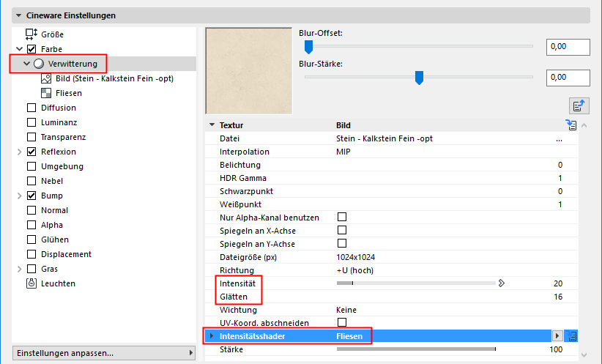Screen dimensions: 602x364
Task: Collapse the Cineware Einstellungen panel
Action: point(18,15)
